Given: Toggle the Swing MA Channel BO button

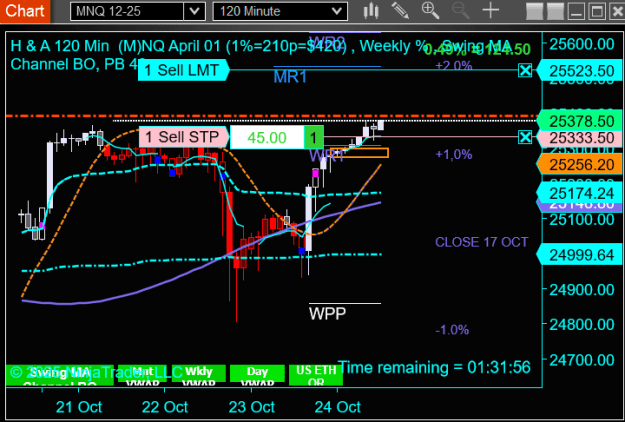Looking at the screenshot, I should 60,375.
